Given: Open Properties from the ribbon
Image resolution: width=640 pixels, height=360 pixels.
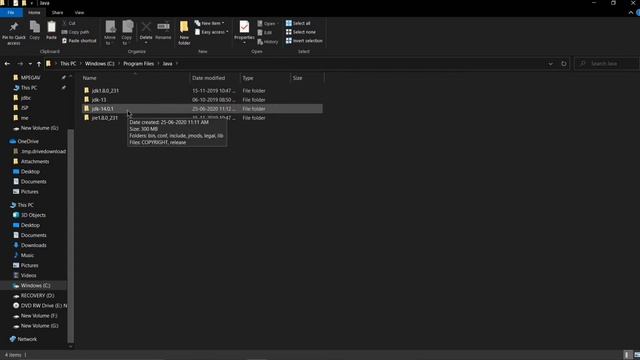Looking at the screenshot, I should pos(244,32).
